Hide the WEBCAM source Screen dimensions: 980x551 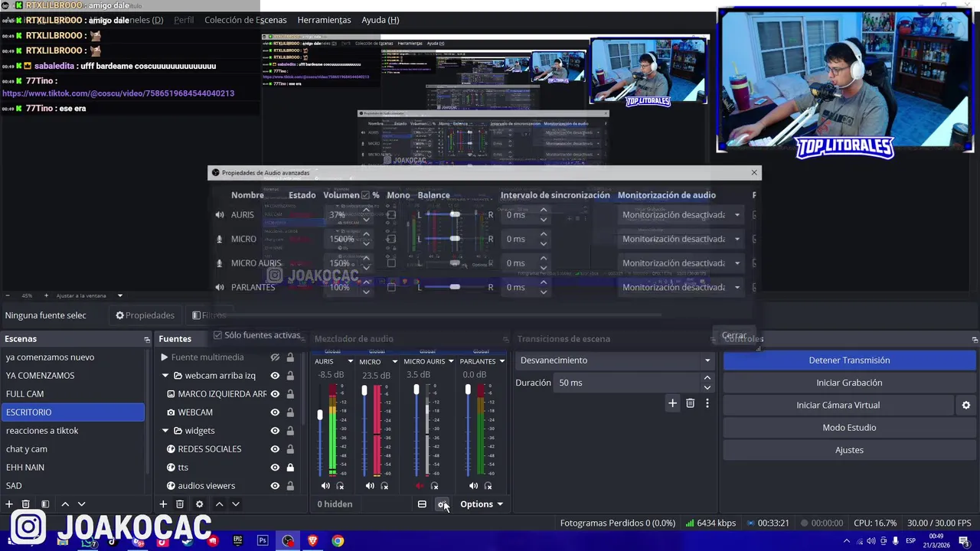[275, 412]
